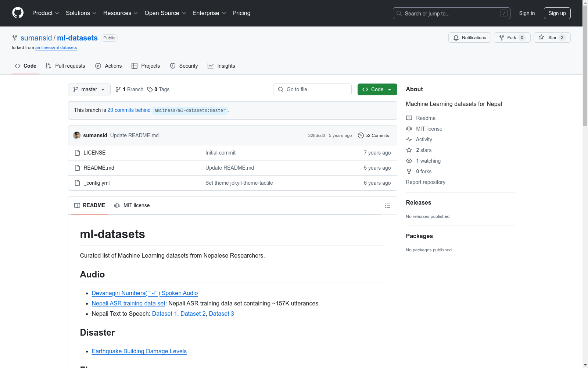Click the 20 commits behind link

pos(129,110)
